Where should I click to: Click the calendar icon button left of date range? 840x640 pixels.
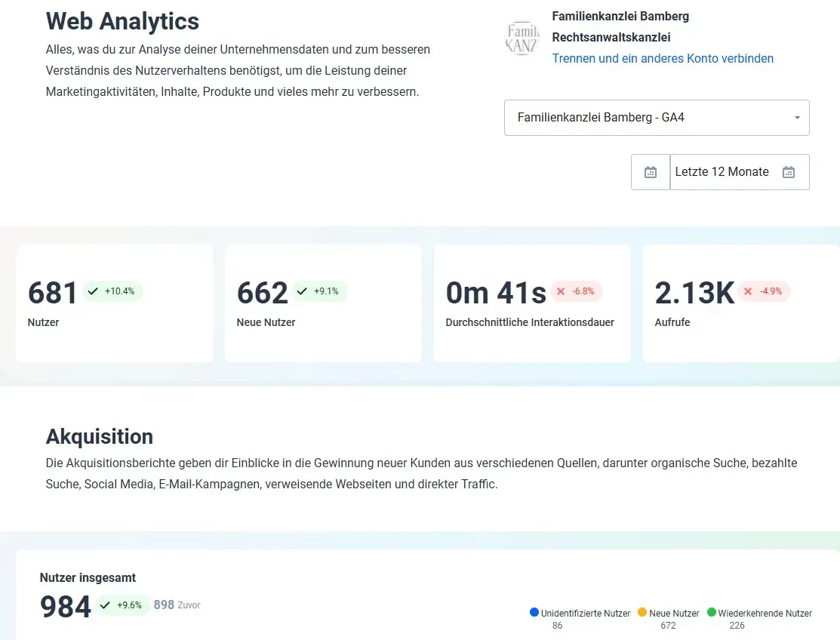point(650,172)
